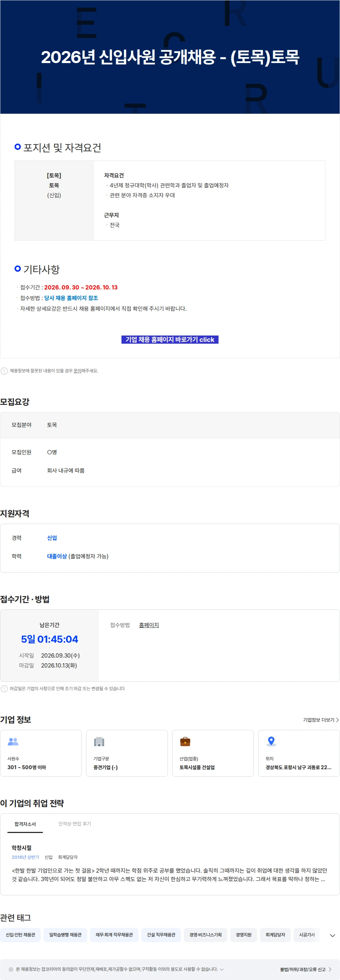This screenshot has width=340, height=980.
Task: Switch to the 인적성·면접 후기 tab
Action: [x=74, y=824]
